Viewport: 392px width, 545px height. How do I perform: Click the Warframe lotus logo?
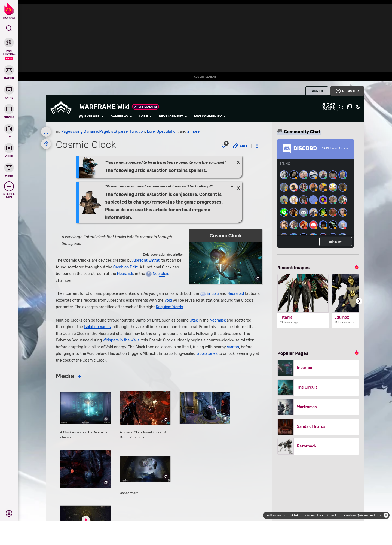click(61, 108)
